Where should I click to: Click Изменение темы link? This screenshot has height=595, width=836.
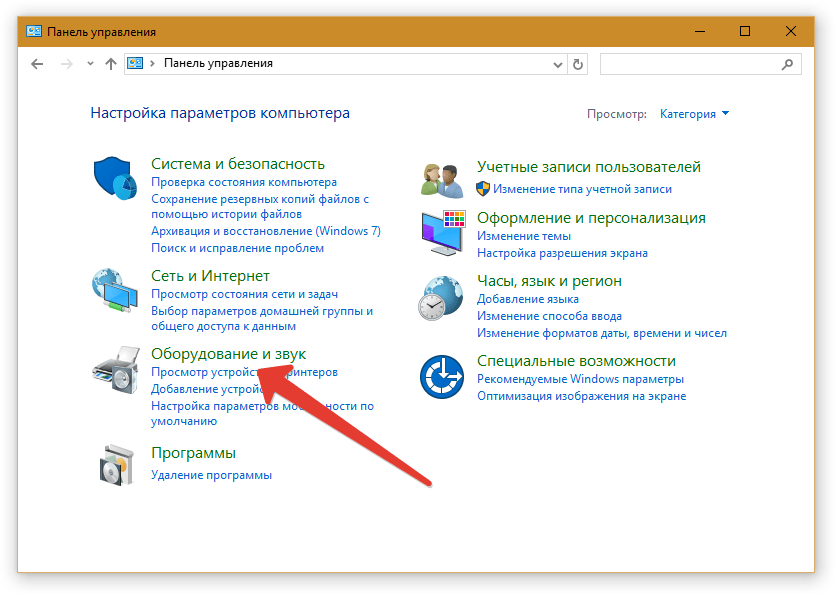click(x=524, y=236)
